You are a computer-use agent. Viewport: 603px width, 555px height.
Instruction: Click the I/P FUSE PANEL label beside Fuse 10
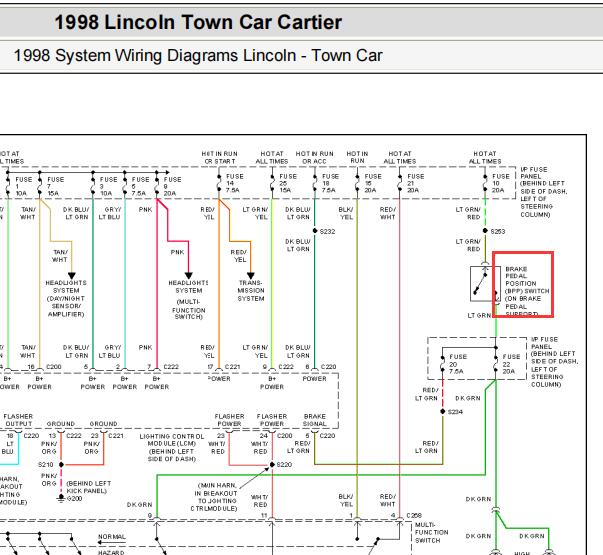click(x=543, y=192)
